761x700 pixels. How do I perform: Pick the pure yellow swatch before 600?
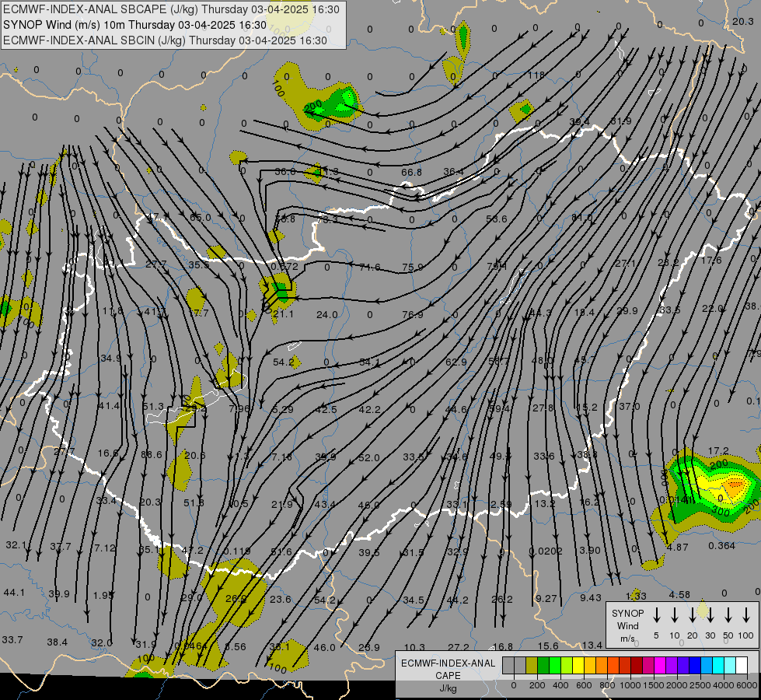coord(578,666)
